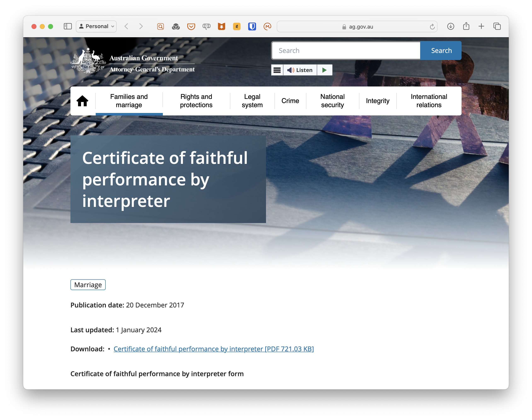The height and width of the screenshot is (420, 532).
Task: Open Families and marriage menu
Action: coord(129,101)
